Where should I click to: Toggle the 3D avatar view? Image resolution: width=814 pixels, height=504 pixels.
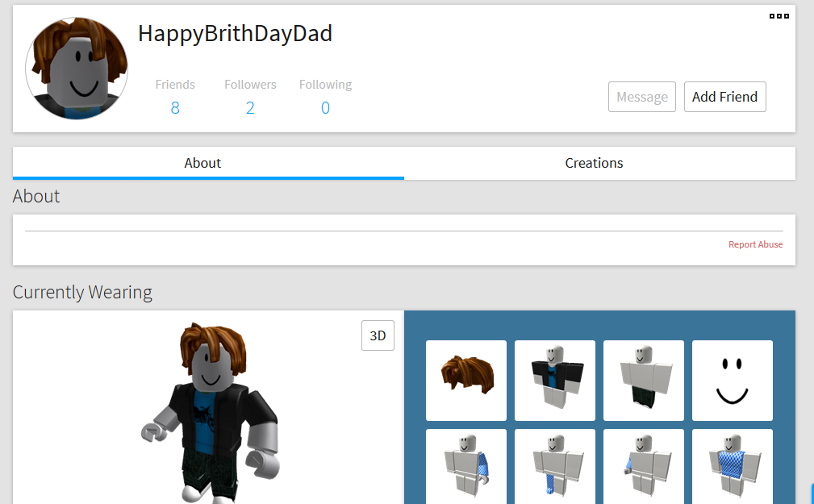(x=378, y=336)
